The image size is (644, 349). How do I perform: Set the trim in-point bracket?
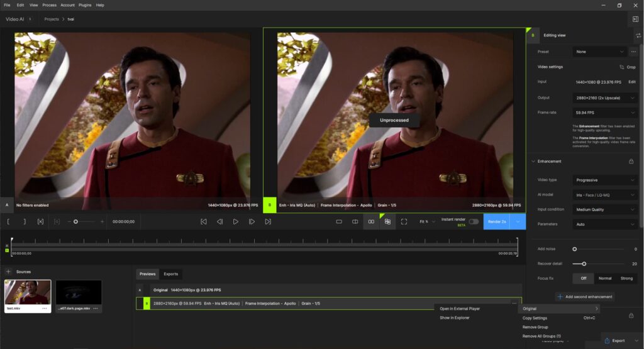[x=9, y=221]
